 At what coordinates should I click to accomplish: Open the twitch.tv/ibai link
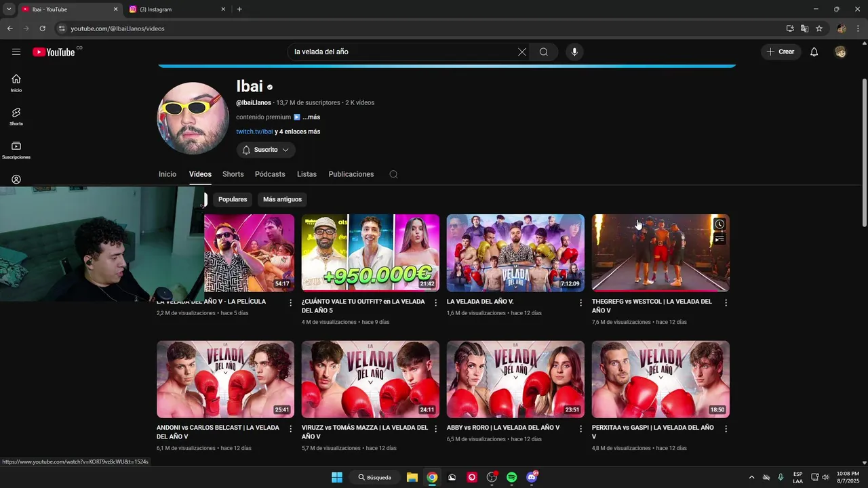[254, 131]
